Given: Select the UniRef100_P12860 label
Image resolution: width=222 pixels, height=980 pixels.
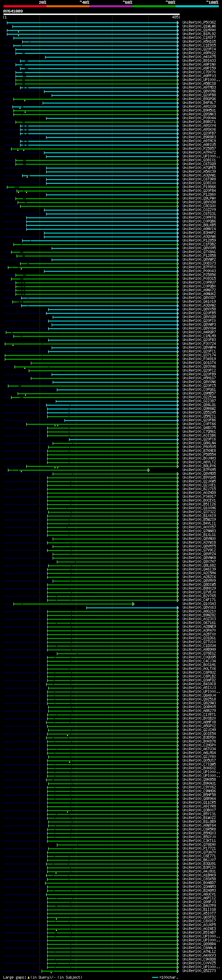Looking at the screenshot, I should [199, 194].
